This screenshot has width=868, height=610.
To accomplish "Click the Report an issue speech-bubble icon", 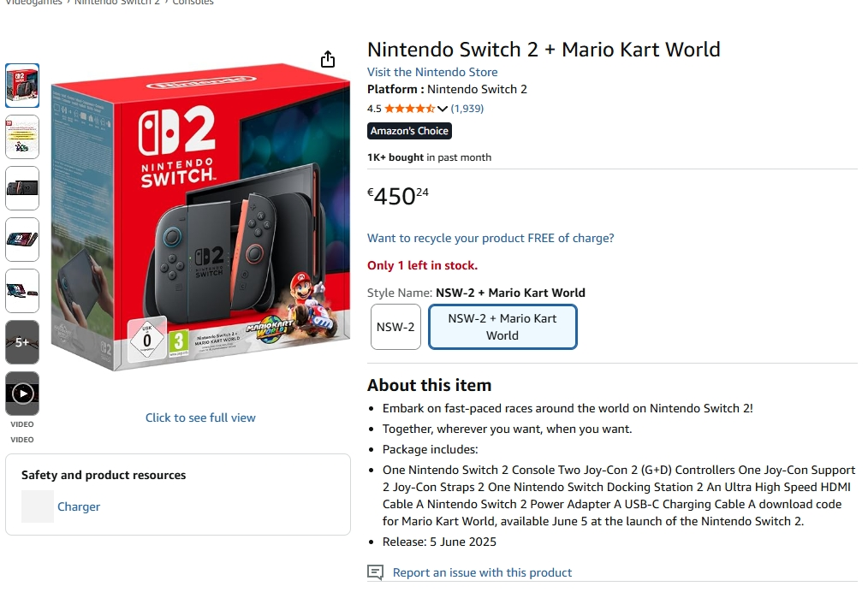I will pyautogui.click(x=375, y=572).
